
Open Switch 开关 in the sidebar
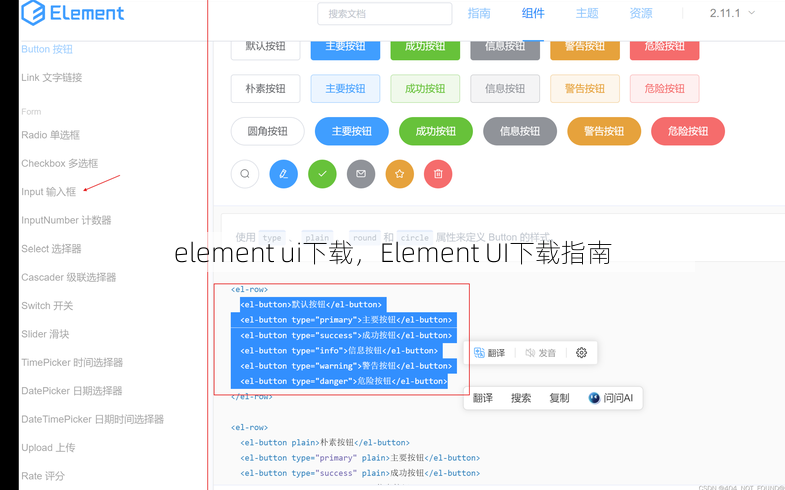pos(47,306)
